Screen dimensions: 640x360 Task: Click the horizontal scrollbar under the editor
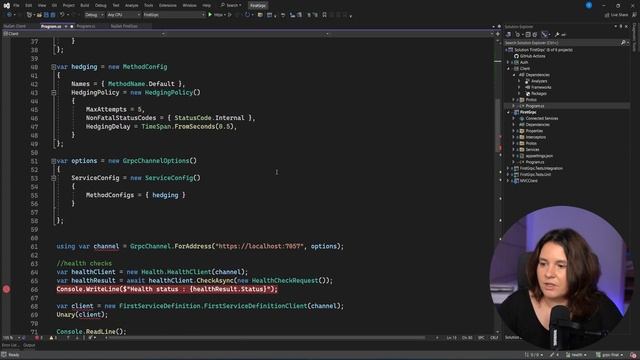(267, 338)
